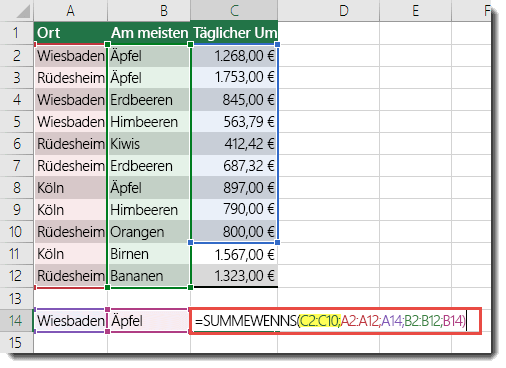The width and height of the screenshot is (506, 368).
Task: Select row 14 header
Action: pyautogui.click(x=17, y=321)
